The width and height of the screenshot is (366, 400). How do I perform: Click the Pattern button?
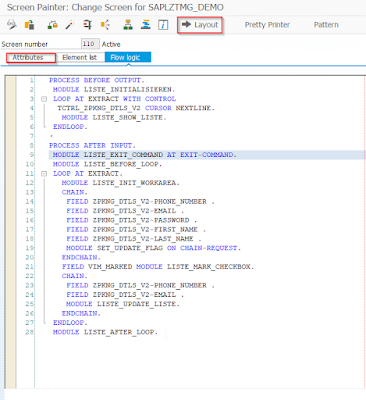(x=326, y=25)
